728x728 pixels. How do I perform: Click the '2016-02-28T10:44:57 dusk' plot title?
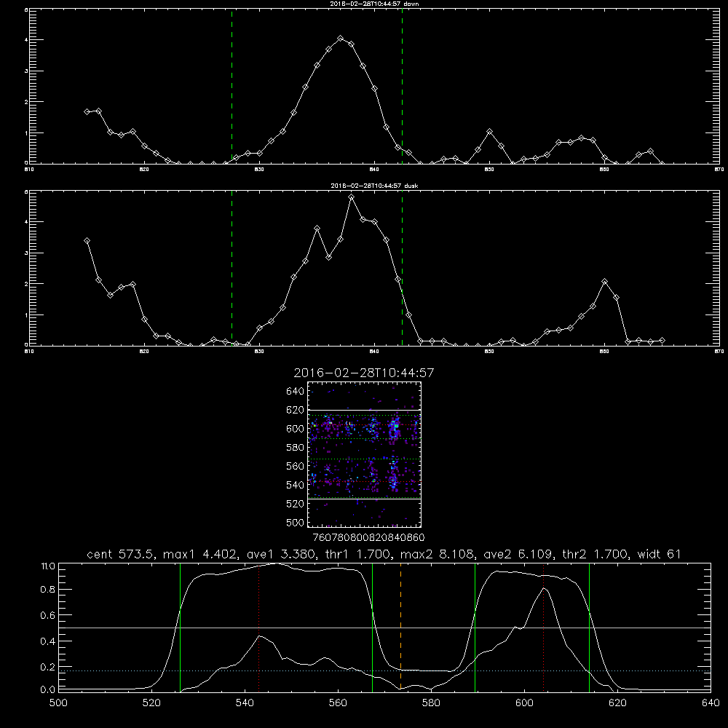click(374, 186)
